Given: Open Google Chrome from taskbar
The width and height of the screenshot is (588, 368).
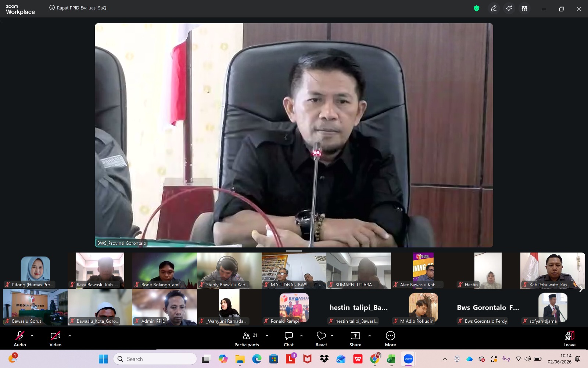Looking at the screenshot, I should (374, 359).
